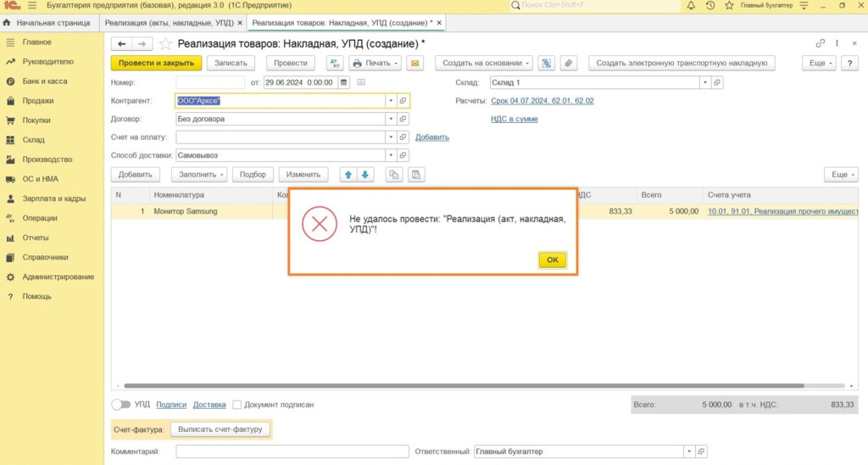Click the history clock icon in the title bar
Viewport: 868px width, 465px height.
click(x=710, y=5)
